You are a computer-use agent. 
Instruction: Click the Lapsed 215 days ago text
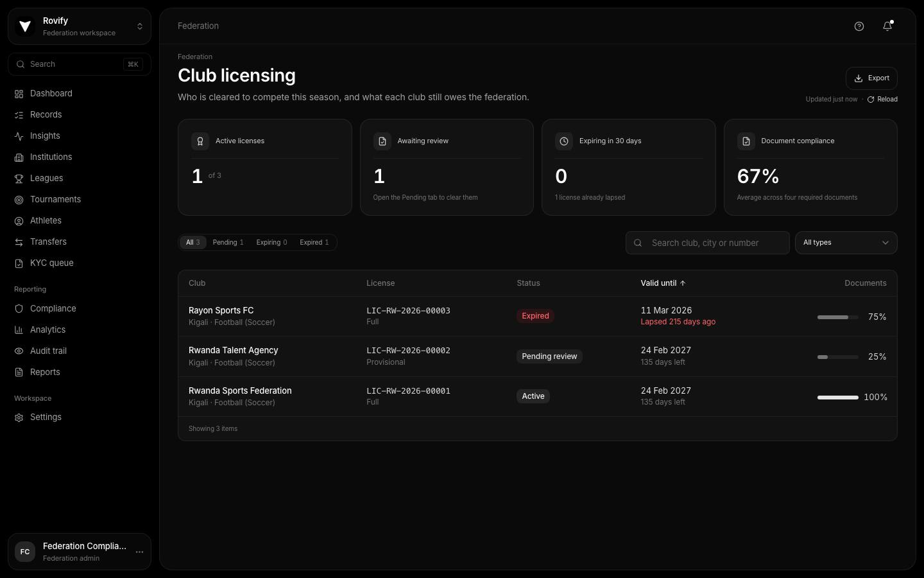pyautogui.click(x=678, y=322)
